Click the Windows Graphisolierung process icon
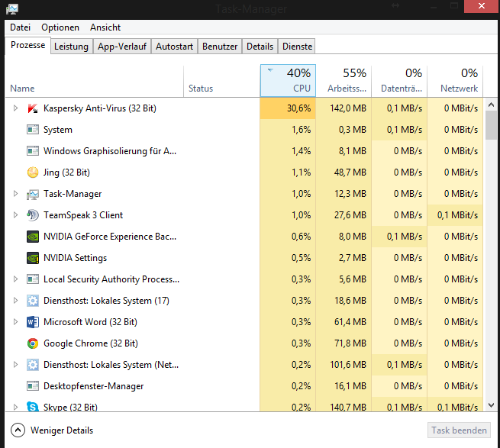This screenshot has height=448, width=500. 33,151
